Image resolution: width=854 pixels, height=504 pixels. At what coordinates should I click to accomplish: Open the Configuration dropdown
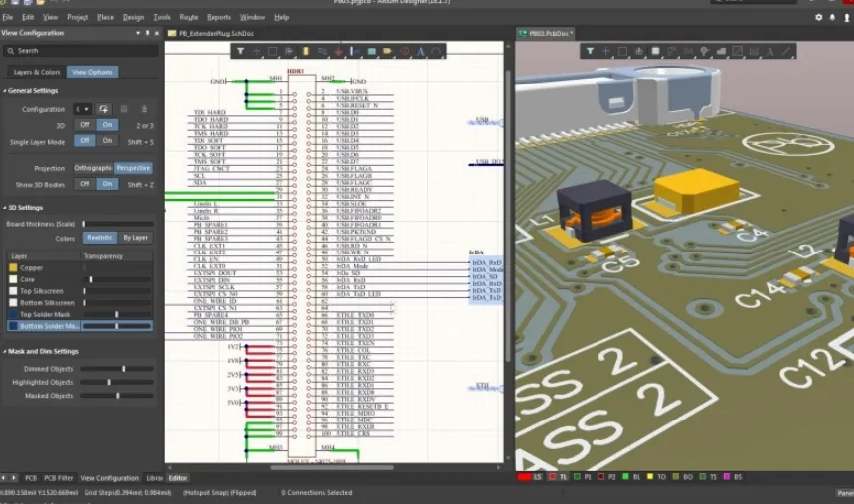click(83, 109)
